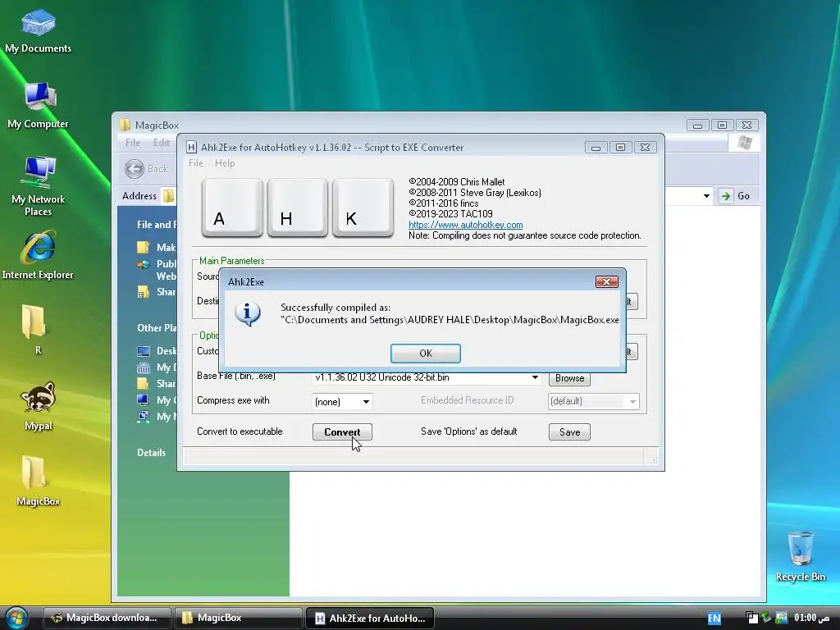
Task: Maximize the Ahk2Exe converter window
Action: (x=620, y=148)
